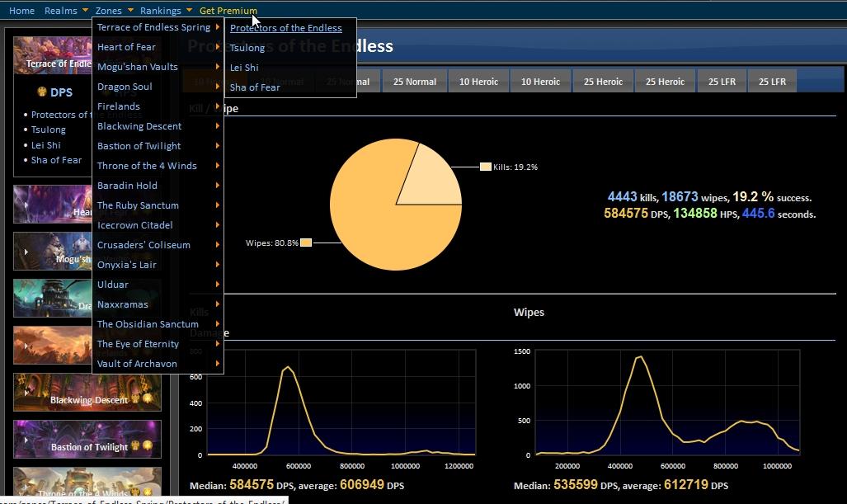
Task: Click the 4443 kills value
Action: 623,196
